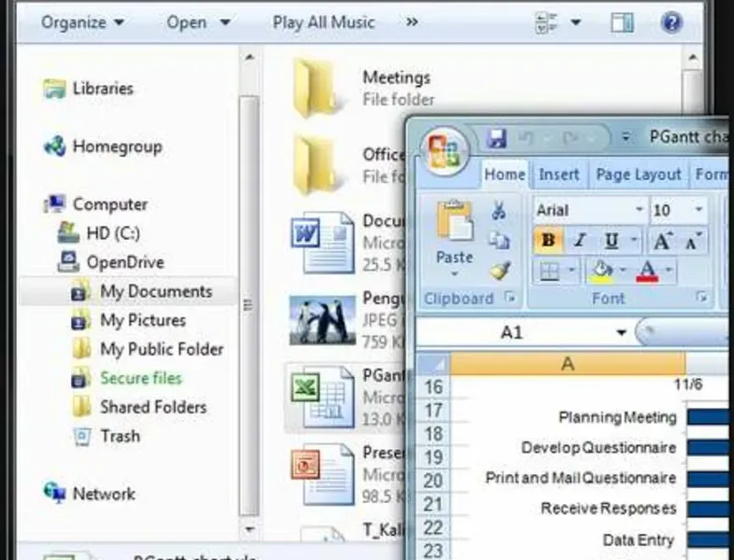Select Homegroup in navigation pane
This screenshot has height=560, width=734.
(103, 147)
